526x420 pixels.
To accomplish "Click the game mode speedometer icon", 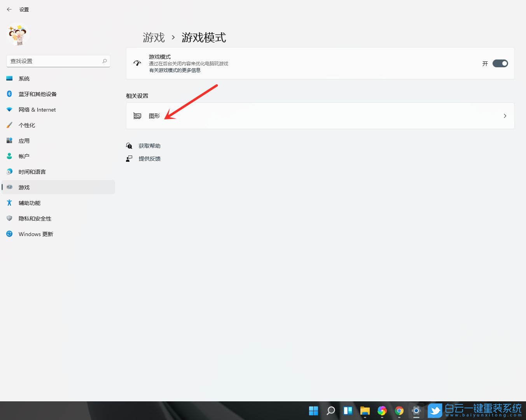I will pyautogui.click(x=137, y=63).
